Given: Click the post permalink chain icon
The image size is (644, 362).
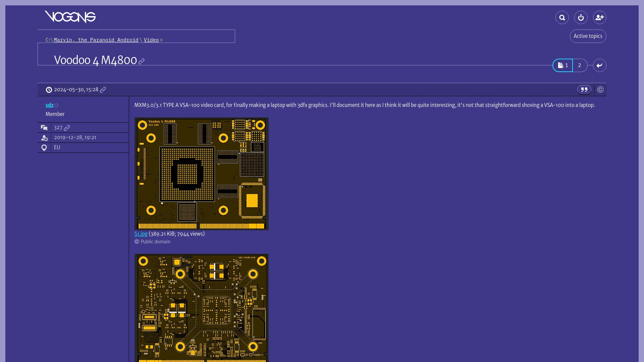Looking at the screenshot, I should click(103, 90).
